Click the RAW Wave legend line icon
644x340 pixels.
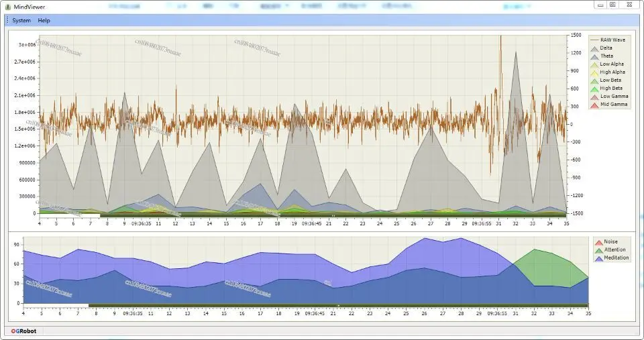click(x=594, y=40)
